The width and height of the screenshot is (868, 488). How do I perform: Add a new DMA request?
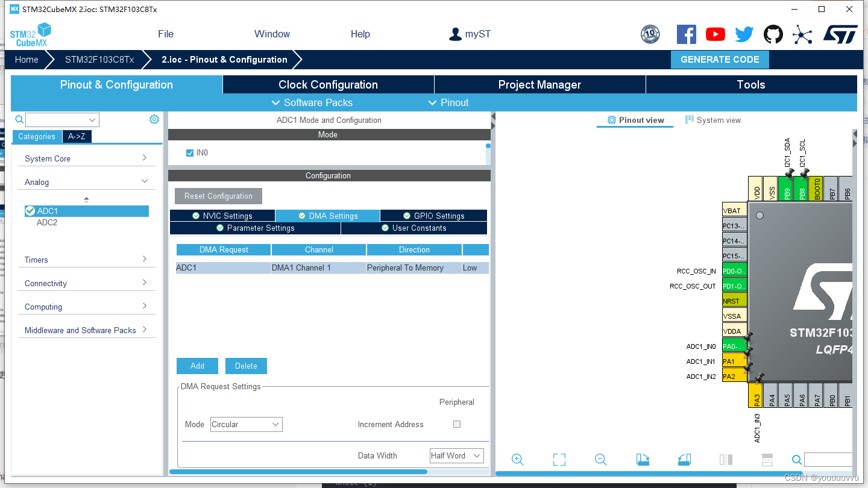(x=197, y=366)
